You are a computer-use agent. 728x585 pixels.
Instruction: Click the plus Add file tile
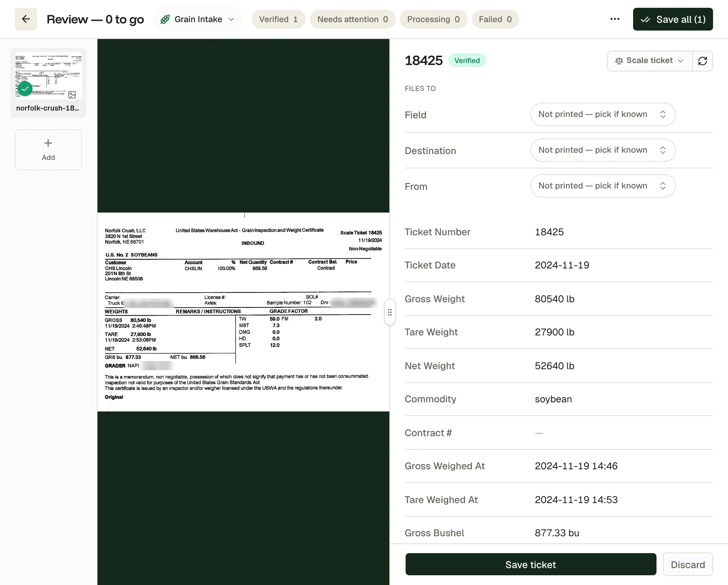[48, 149]
